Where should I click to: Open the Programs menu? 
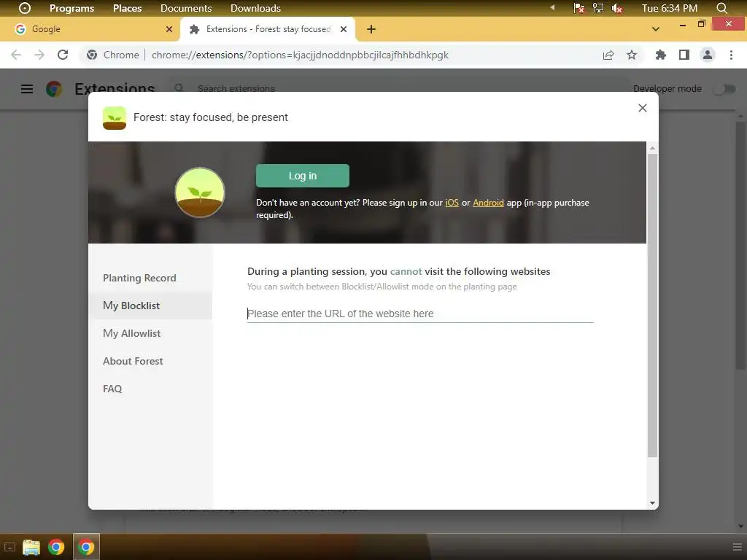coord(71,8)
